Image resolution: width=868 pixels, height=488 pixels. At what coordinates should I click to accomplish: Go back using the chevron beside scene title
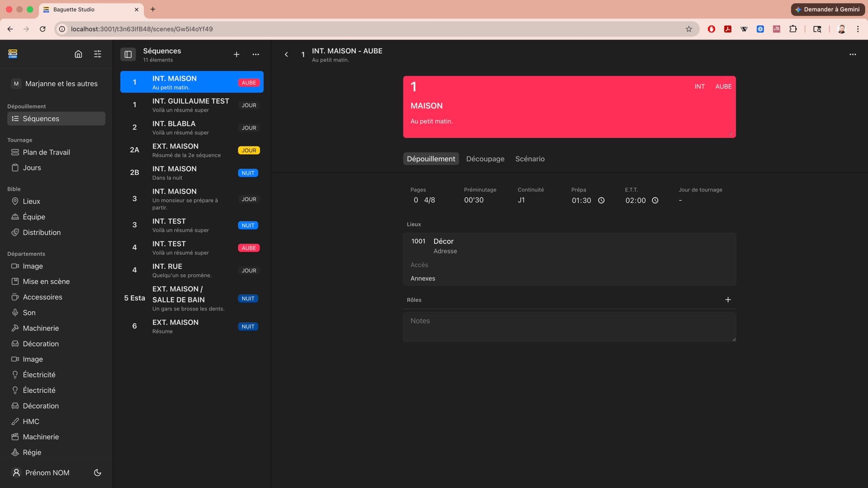coord(286,55)
